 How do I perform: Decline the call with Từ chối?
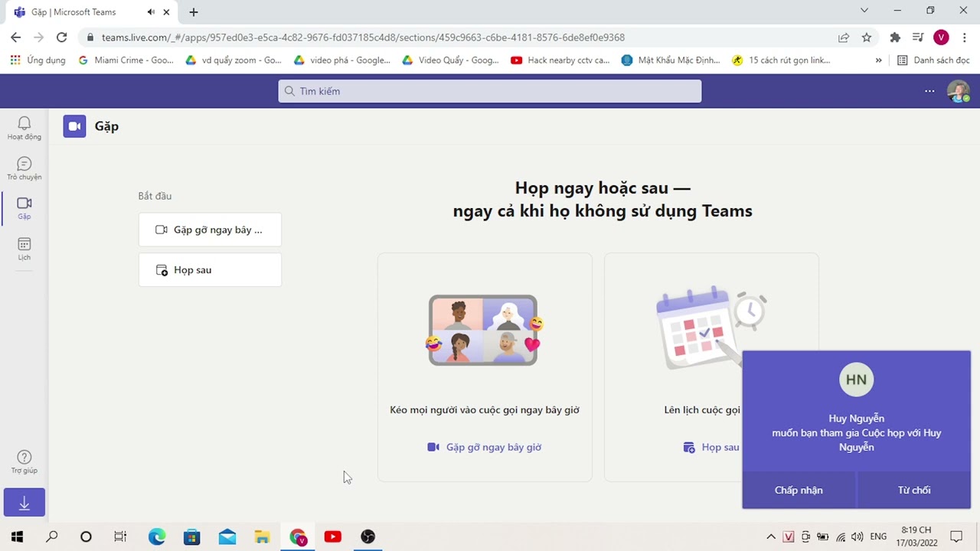point(914,490)
